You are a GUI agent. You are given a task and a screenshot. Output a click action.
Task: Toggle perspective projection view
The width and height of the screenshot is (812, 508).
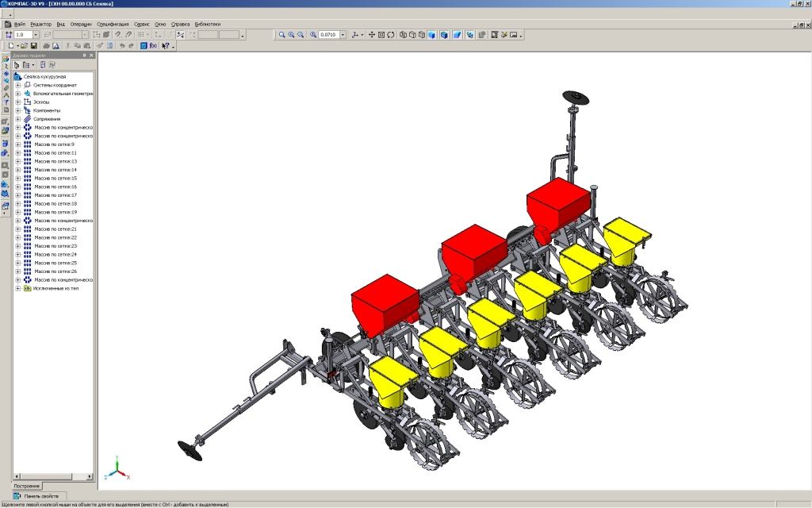[458, 35]
